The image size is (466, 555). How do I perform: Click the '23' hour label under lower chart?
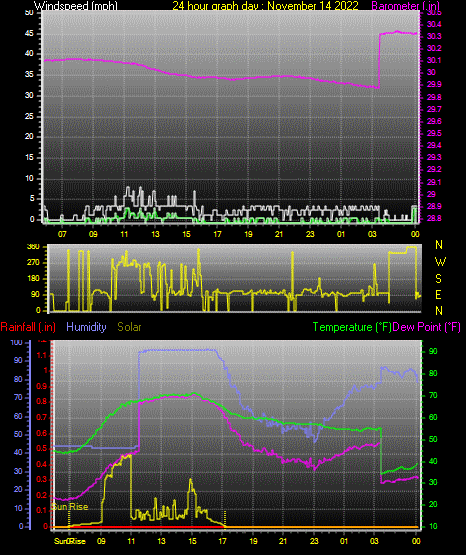[314, 541]
